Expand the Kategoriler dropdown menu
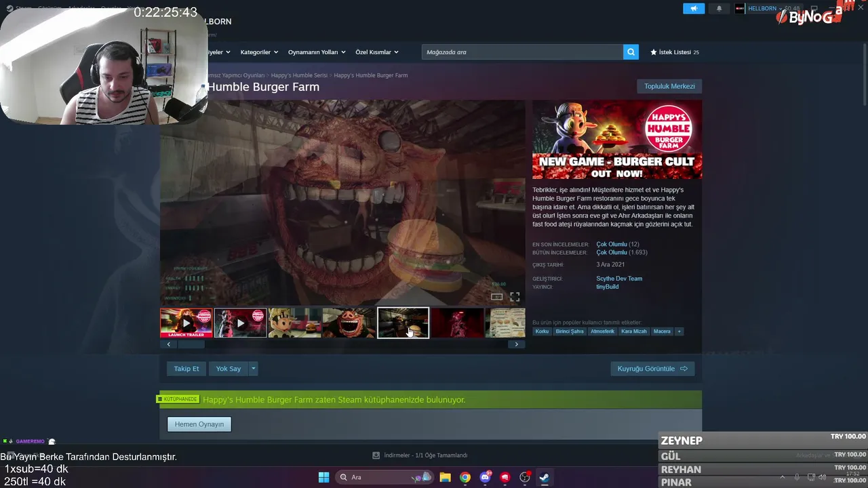 point(258,52)
